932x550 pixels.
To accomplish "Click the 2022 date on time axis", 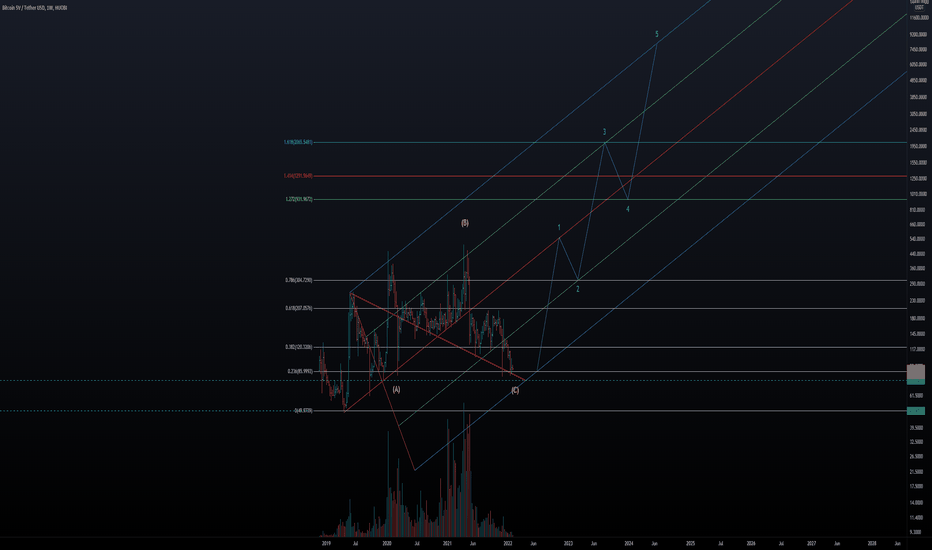I will [508, 543].
